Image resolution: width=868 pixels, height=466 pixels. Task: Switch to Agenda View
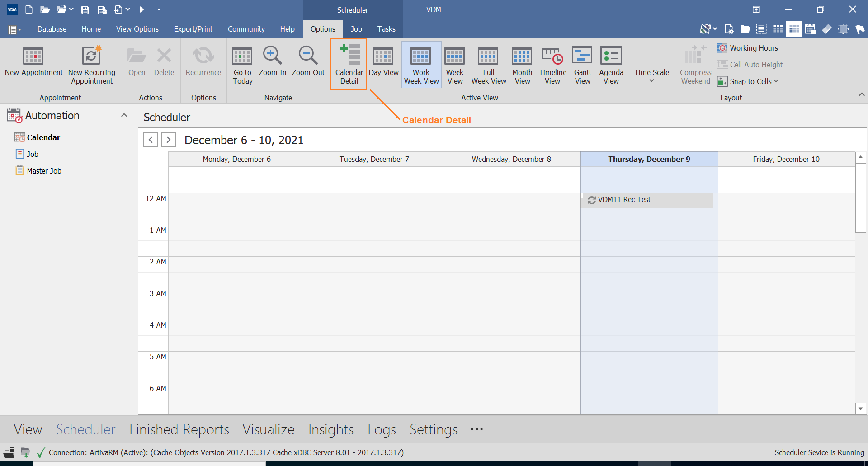(611, 66)
